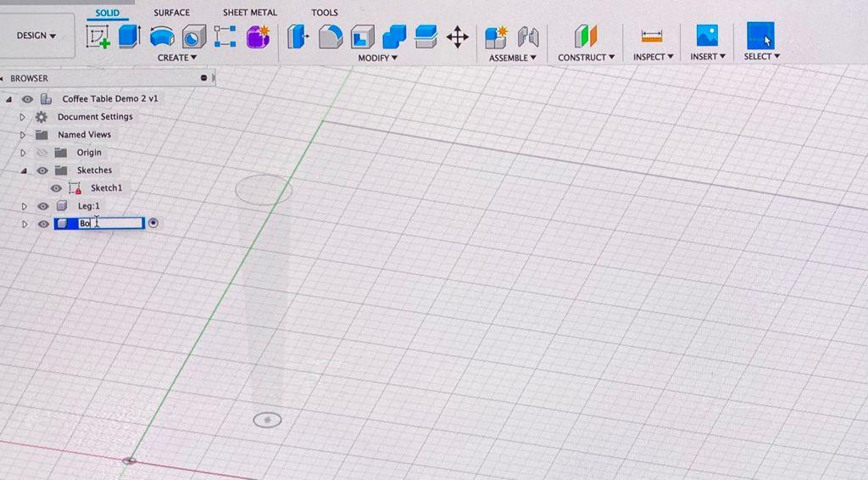Hide Sketch1 using its eye icon

point(56,188)
